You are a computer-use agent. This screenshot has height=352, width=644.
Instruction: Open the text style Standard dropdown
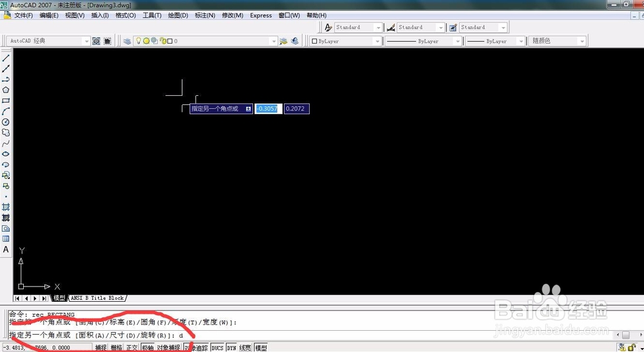(x=378, y=28)
